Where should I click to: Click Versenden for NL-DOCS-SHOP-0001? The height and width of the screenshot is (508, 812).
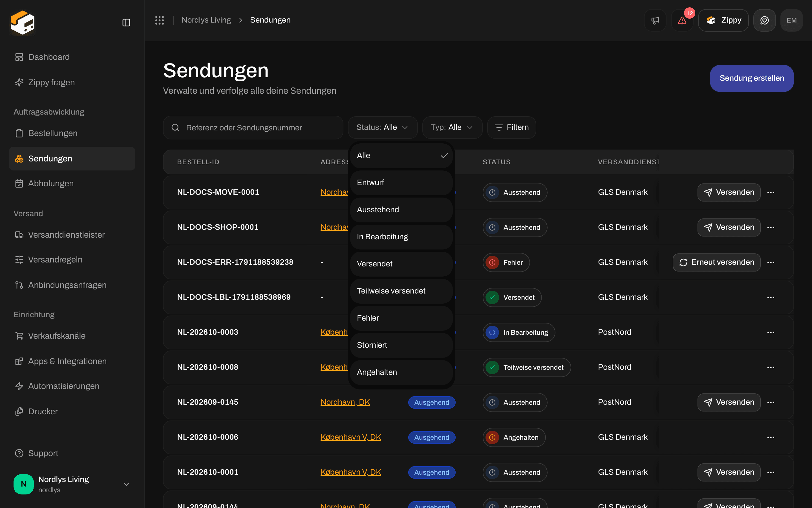(x=729, y=227)
